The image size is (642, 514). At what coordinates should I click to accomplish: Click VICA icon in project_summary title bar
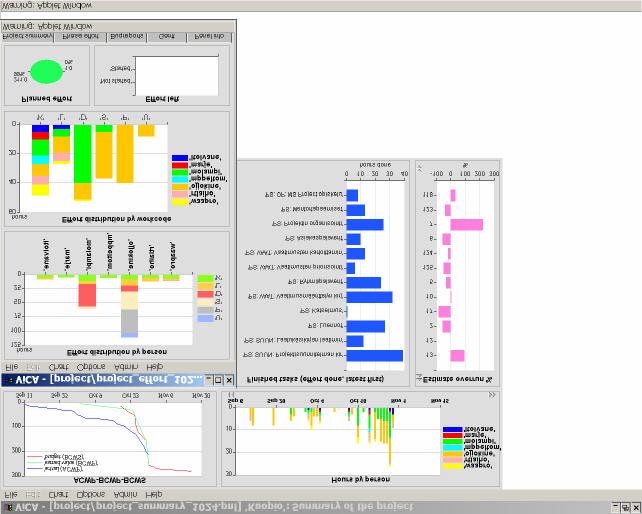coord(9,508)
